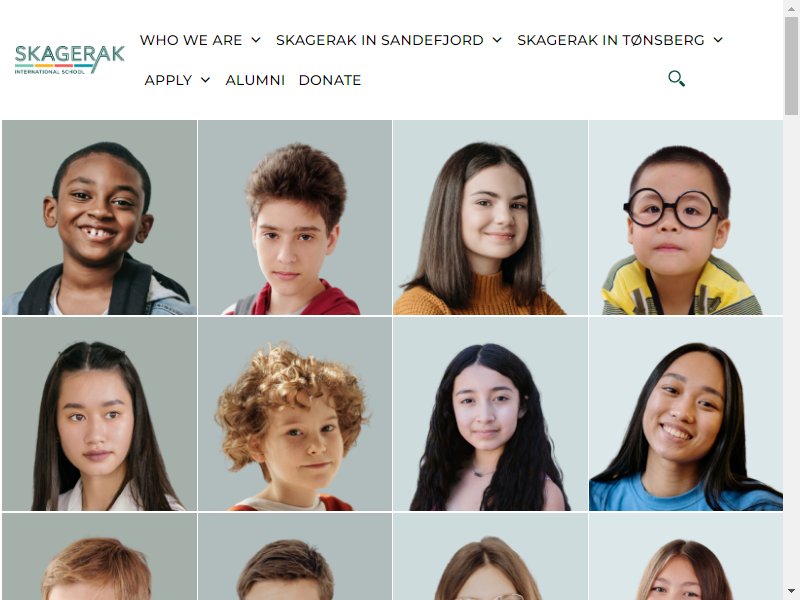Image resolution: width=800 pixels, height=600 pixels.
Task: Expand the Who We Are chevron
Action: coord(256,40)
